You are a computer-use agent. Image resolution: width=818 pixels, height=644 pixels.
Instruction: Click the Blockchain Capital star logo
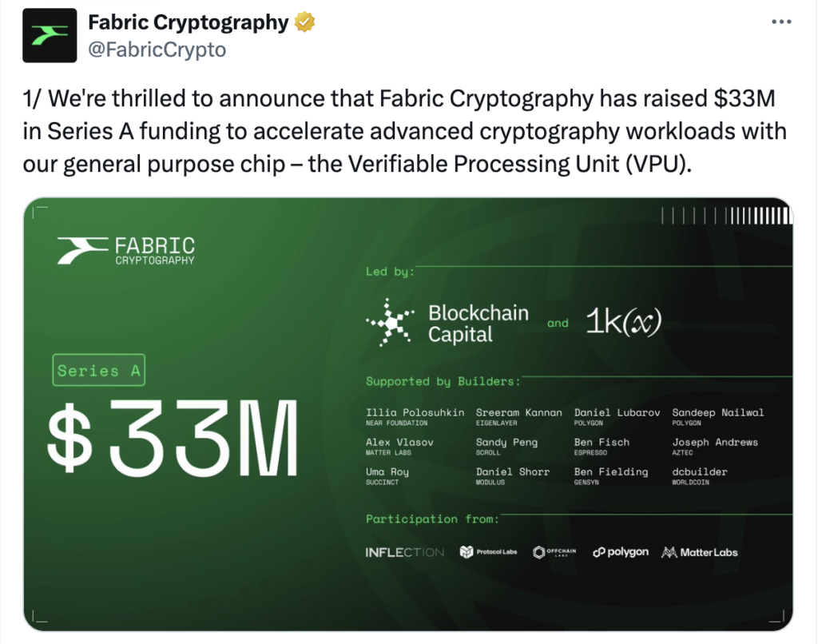pos(390,323)
